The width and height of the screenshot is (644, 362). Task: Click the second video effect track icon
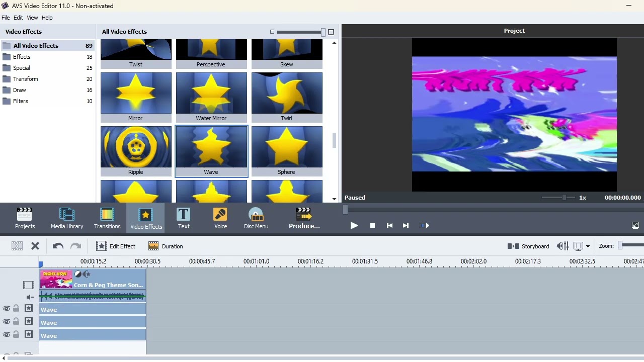(x=29, y=322)
